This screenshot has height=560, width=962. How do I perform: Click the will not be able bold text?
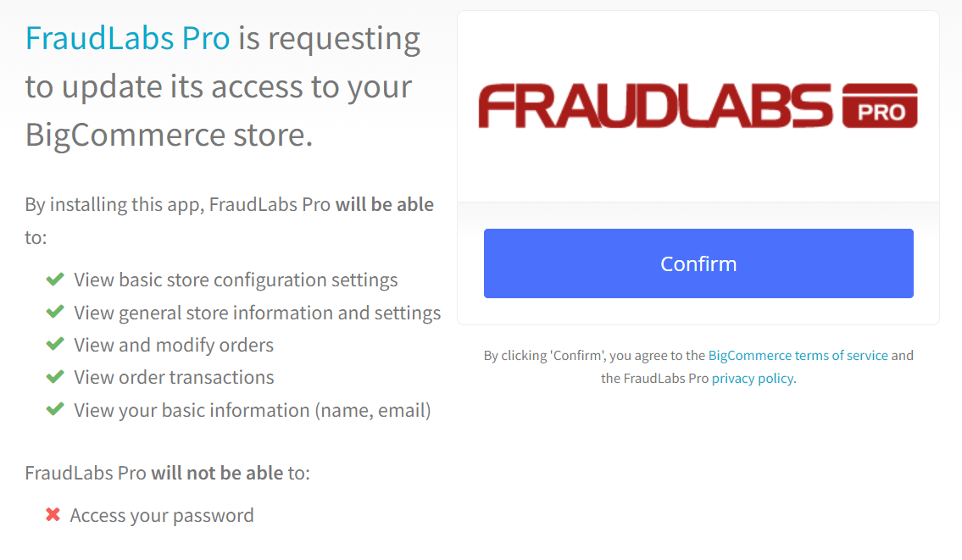pos(218,473)
